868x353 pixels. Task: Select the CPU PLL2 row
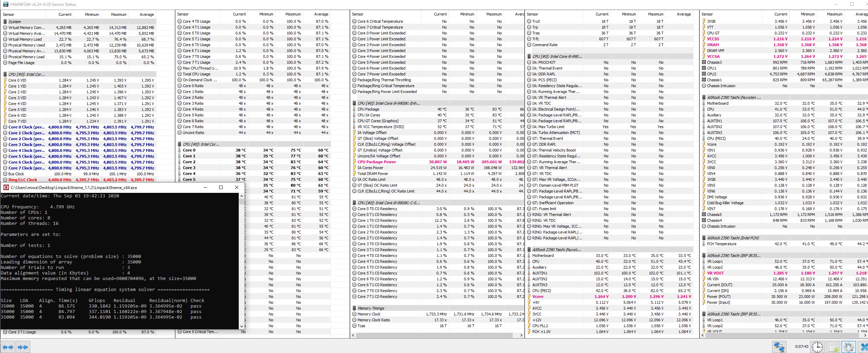coord(609,326)
